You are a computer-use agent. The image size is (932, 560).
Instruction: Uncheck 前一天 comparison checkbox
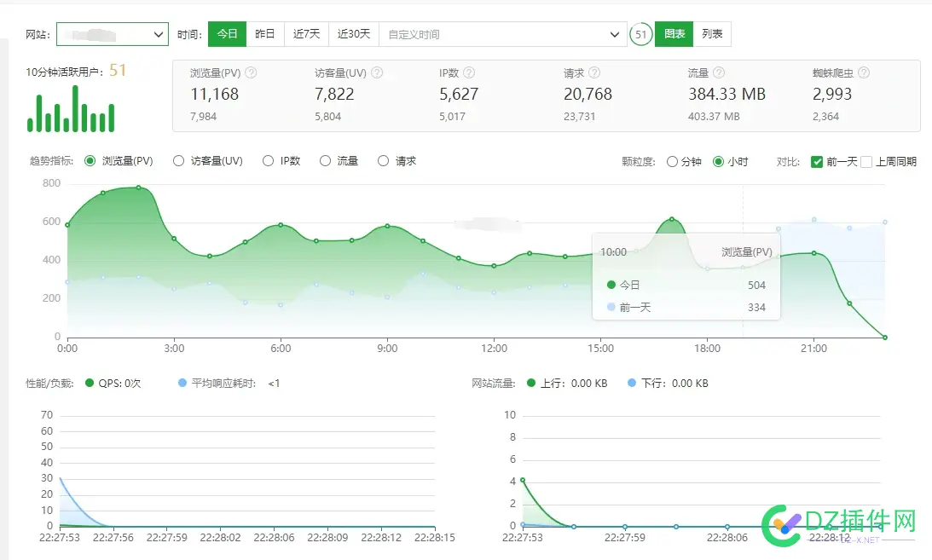coord(817,162)
